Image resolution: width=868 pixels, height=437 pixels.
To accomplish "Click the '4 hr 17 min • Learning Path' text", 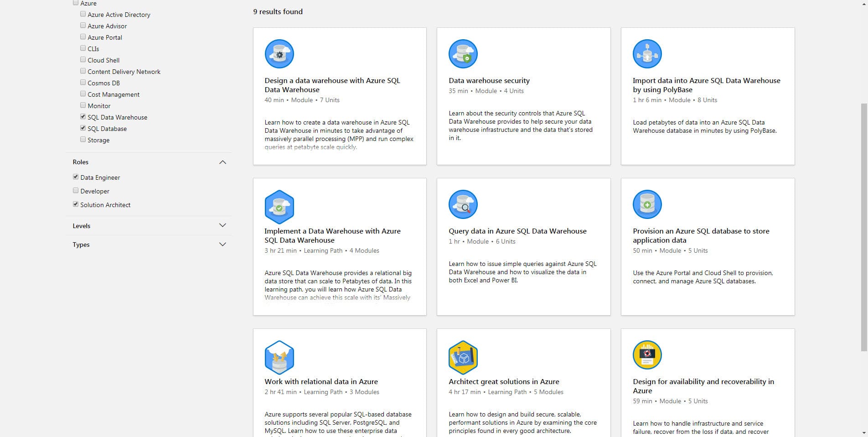I will tap(487, 392).
